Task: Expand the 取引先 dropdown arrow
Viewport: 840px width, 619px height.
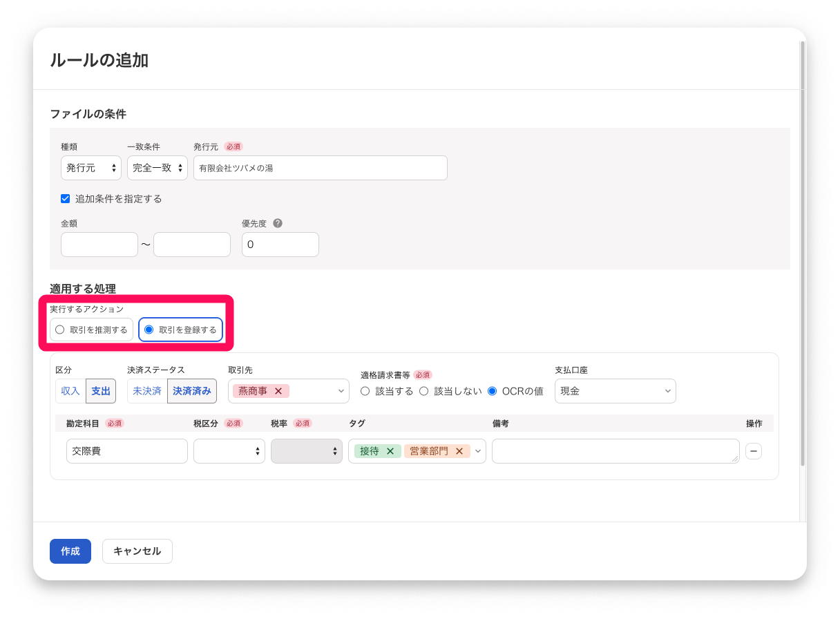Action: pyautogui.click(x=342, y=391)
